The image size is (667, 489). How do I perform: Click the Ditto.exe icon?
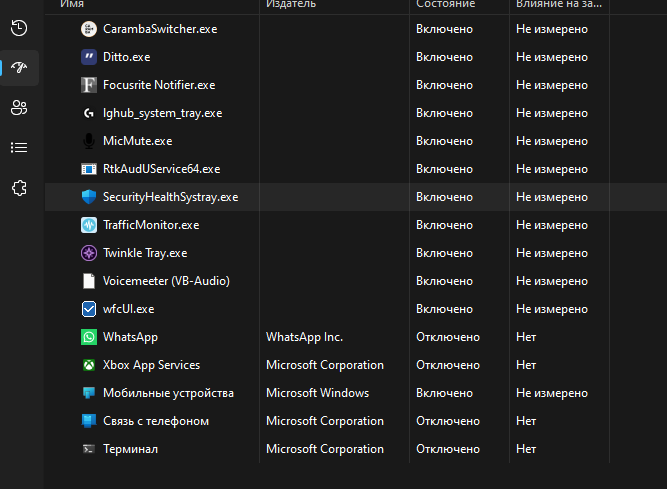pyautogui.click(x=88, y=57)
